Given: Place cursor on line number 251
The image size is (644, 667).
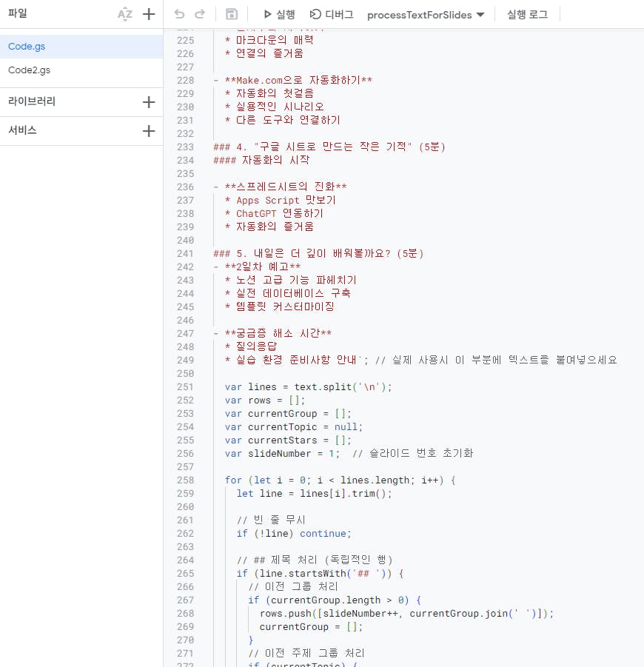Looking at the screenshot, I should (x=185, y=386).
